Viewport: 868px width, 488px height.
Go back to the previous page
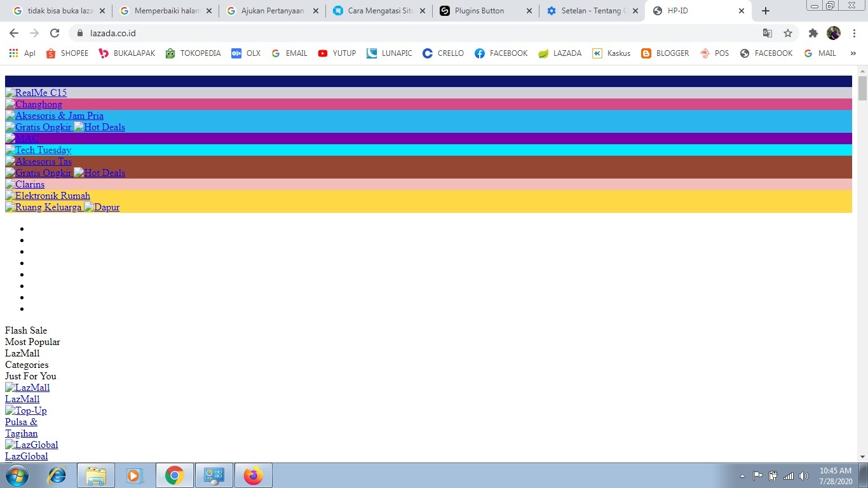[x=14, y=33]
